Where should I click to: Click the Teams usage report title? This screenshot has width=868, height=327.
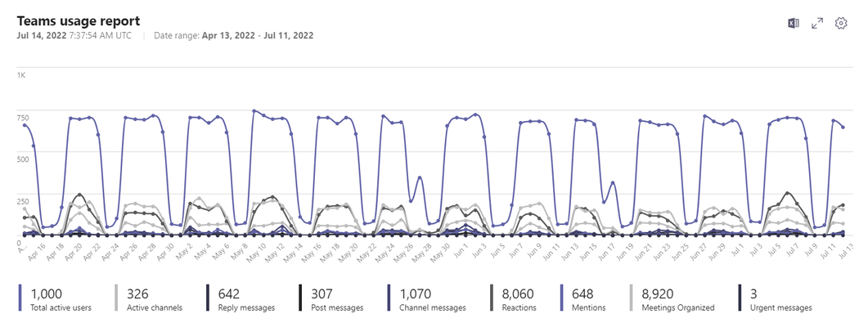pos(78,21)
